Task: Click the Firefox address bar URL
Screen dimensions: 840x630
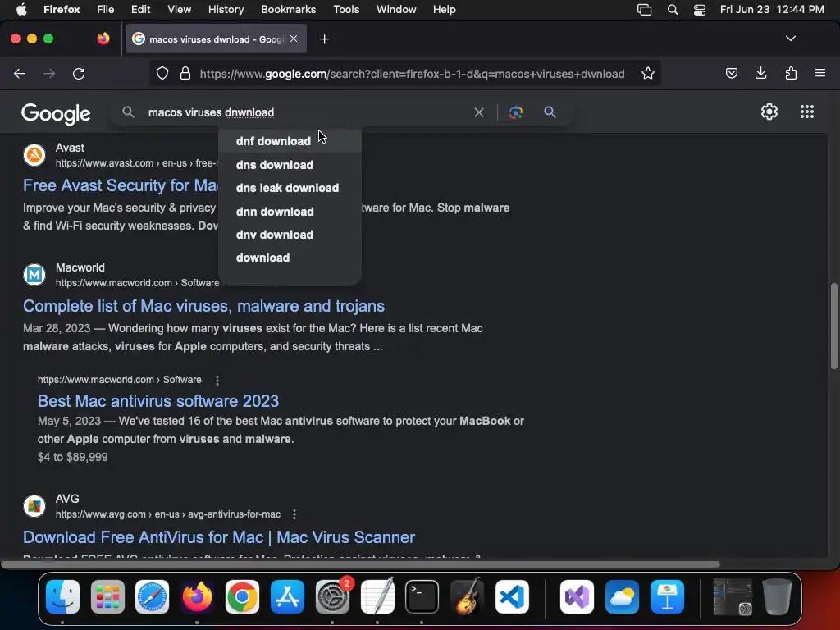Action: 412,74
